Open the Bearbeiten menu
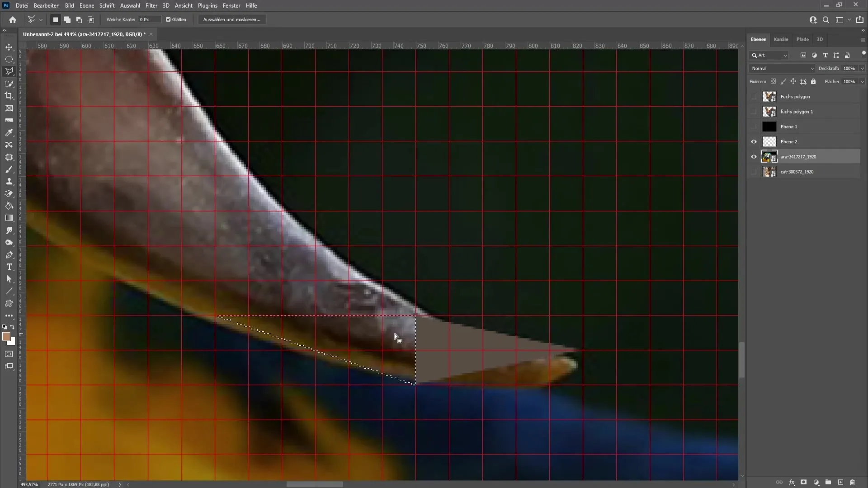 click(x=47, y=5)
